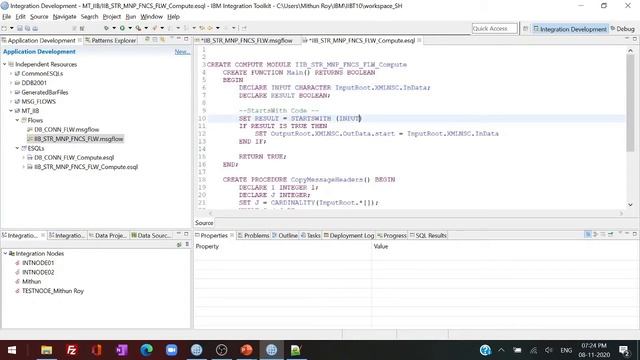Image resolution: width=640 pixels, height=360 pixels.
Task: Select DB_CONN_FLW_Compute.esql file
Action: 74,158
